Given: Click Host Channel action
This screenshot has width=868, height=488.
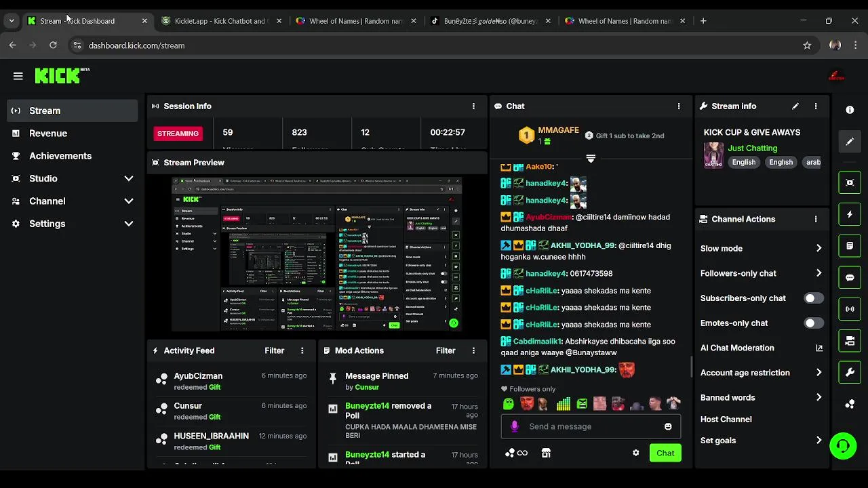Looking at the screenshot, I should click(726, 419).
